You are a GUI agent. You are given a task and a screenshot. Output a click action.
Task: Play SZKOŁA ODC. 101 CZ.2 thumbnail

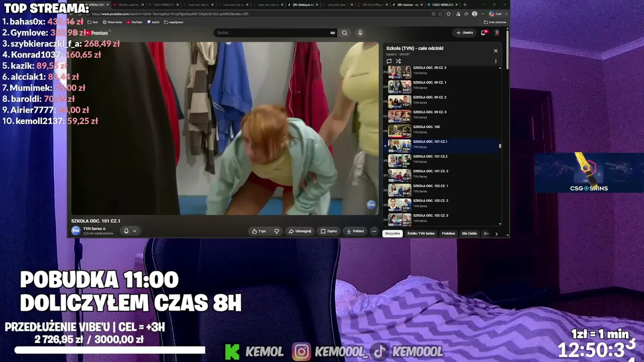point(399,161)
